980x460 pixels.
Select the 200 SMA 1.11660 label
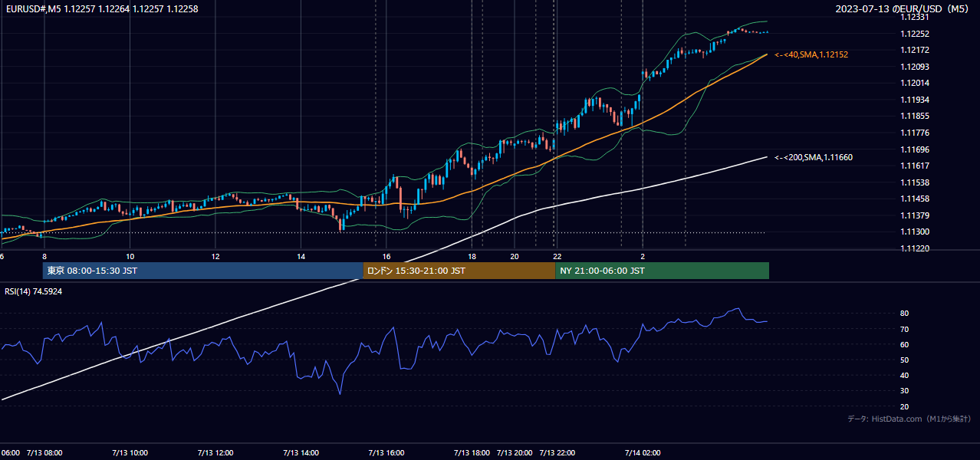pos(814,157)
